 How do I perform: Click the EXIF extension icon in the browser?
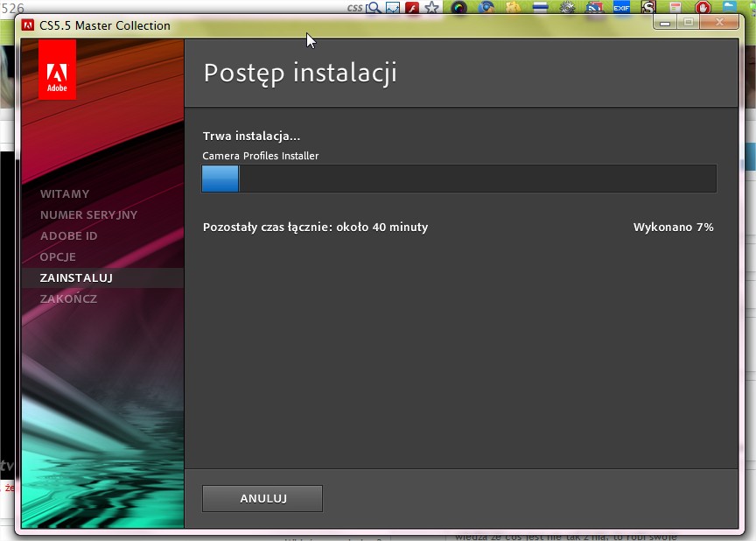coord(621,7)
